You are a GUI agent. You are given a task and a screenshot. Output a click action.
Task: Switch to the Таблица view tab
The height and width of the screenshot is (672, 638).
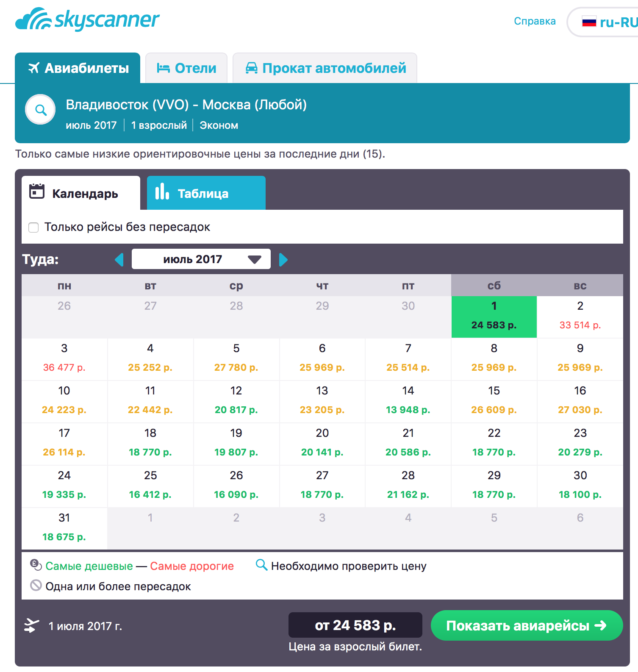(206, 193)
